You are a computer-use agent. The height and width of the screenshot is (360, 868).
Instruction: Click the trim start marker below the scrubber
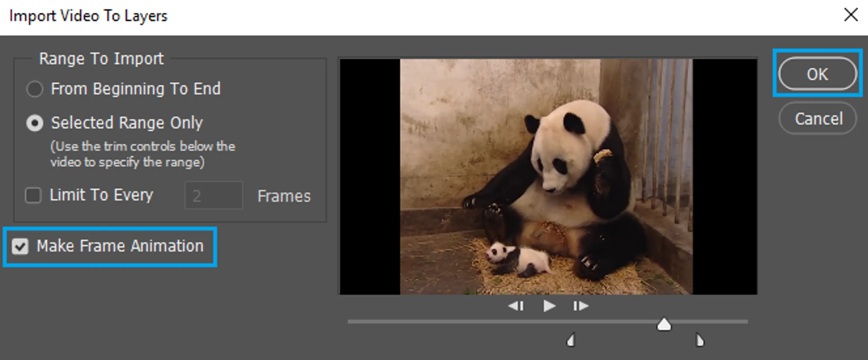click(571, 340)
